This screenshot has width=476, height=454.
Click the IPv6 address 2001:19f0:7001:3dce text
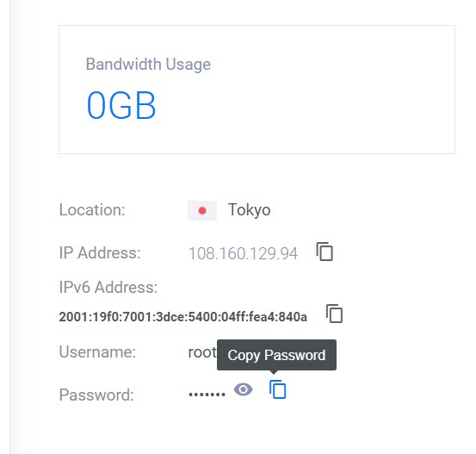pos(183,317)
